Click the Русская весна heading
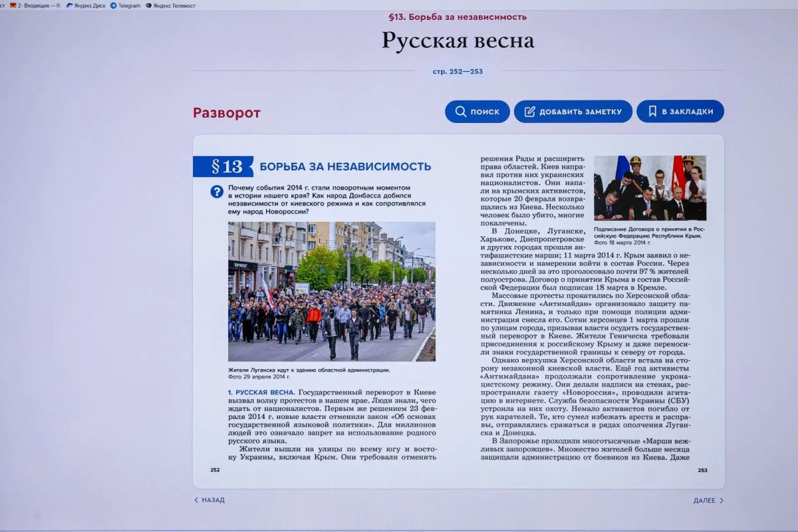798x532 pixels. tap(458, 41)
